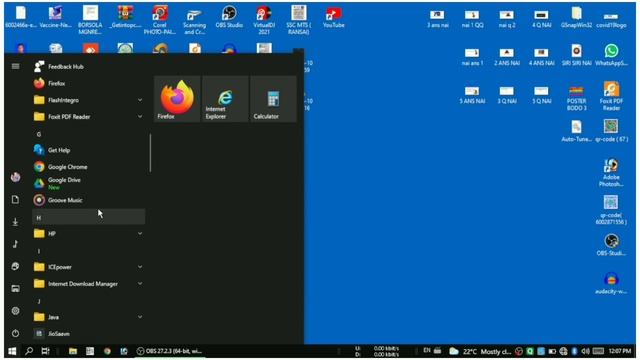This screenshot has width=640, height=360.
Task: Click the volume icon in system tray
Action: [x=586, y=351]
